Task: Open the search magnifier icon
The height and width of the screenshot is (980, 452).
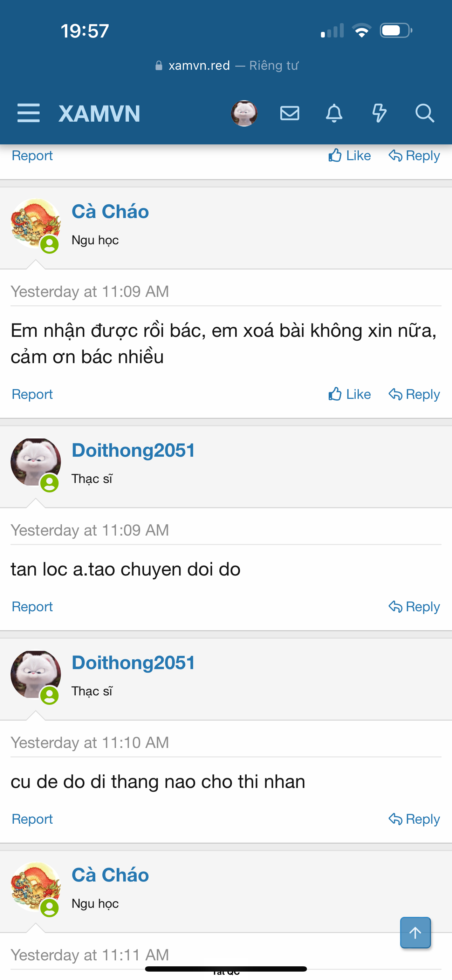Action: pyautogui.click(x=424, y=113)
